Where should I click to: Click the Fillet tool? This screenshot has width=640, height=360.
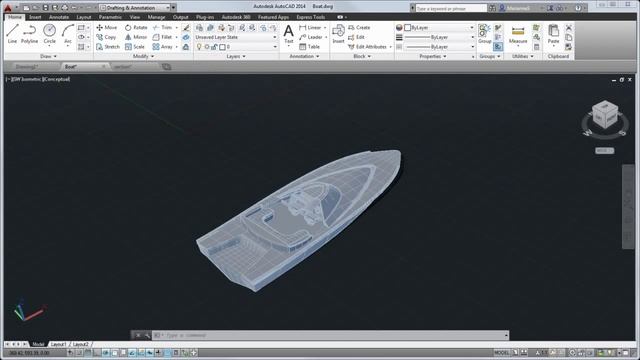[x=162, y=37]
